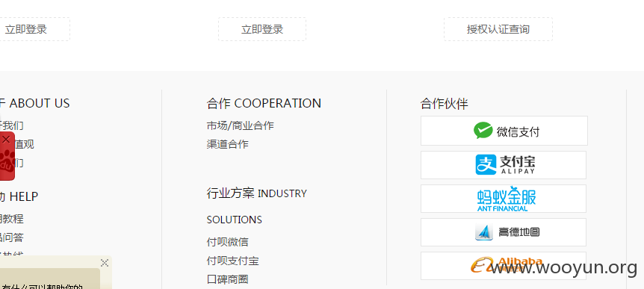Open the 渠道合作 link

(x=228, y=145)
